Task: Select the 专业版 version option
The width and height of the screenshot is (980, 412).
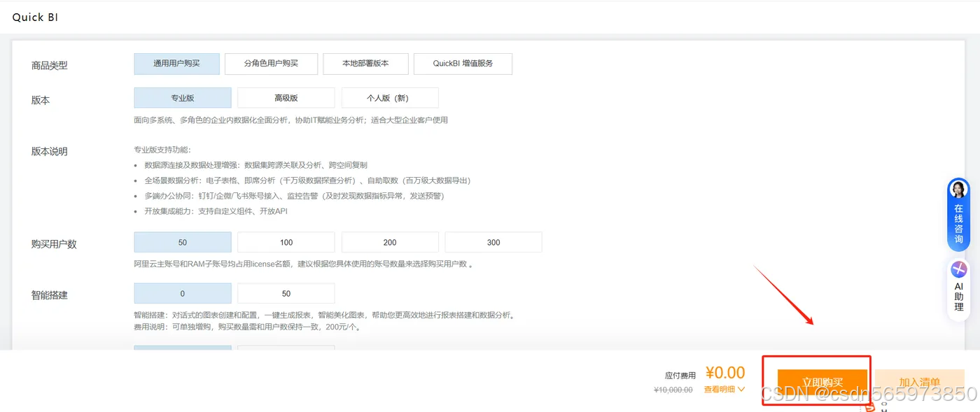Action: (182, 97)
